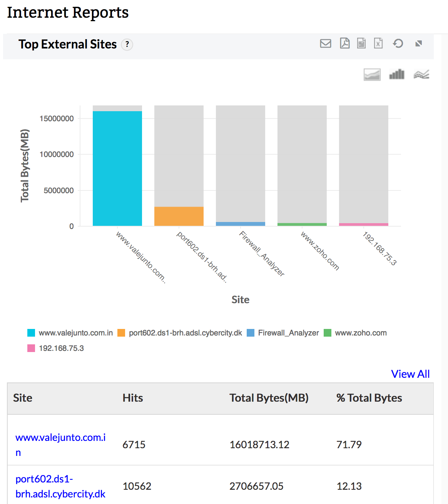Click cyan bar for www.valejunto.com.in
The width and height of the screenshot is (448, 504).
click(117, 169)
